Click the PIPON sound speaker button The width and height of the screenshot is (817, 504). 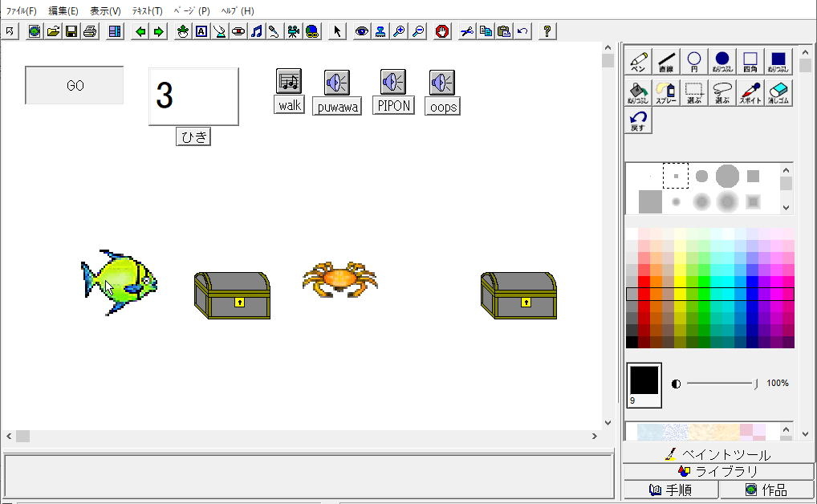393,82
